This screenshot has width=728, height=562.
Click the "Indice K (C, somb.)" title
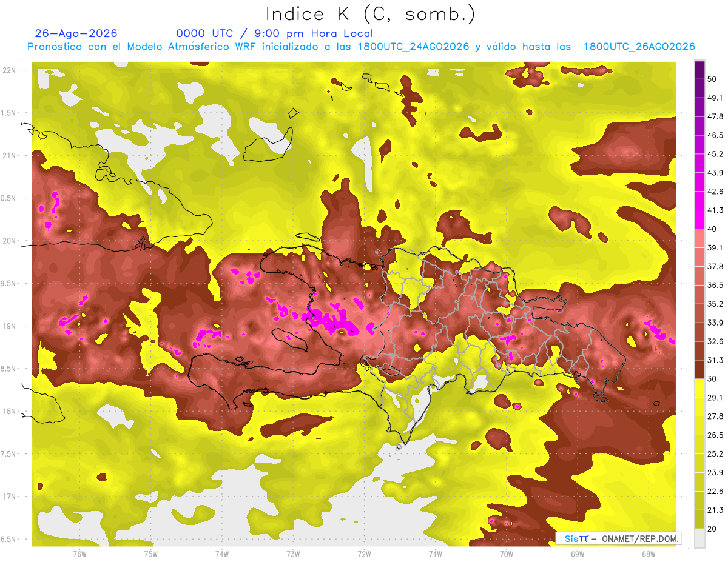point(371,14)
